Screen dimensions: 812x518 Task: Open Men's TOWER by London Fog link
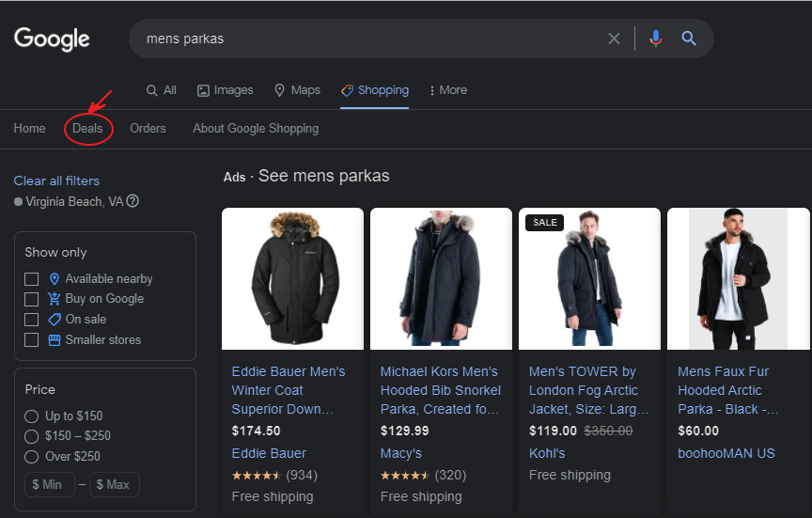click(589, 390)
